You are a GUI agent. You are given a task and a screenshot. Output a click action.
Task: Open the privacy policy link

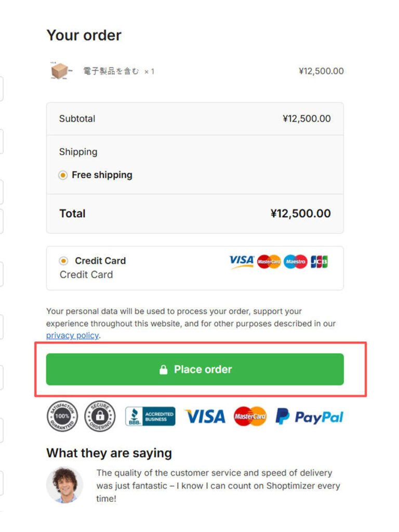(72, 336)
